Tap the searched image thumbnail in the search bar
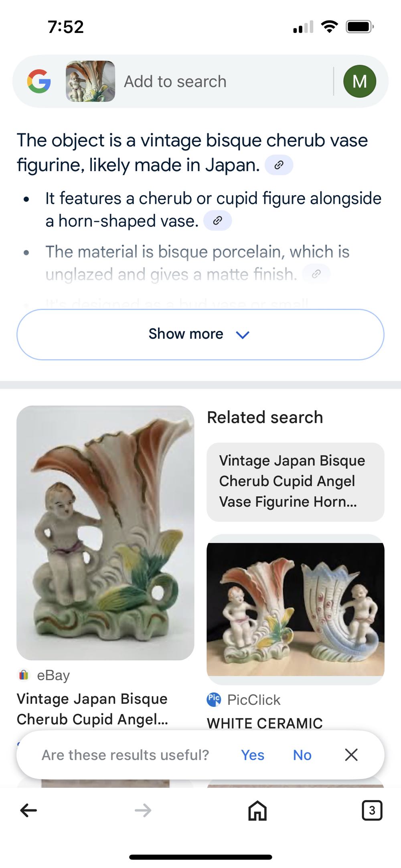 pyautogui.click(x=89, y=81)
